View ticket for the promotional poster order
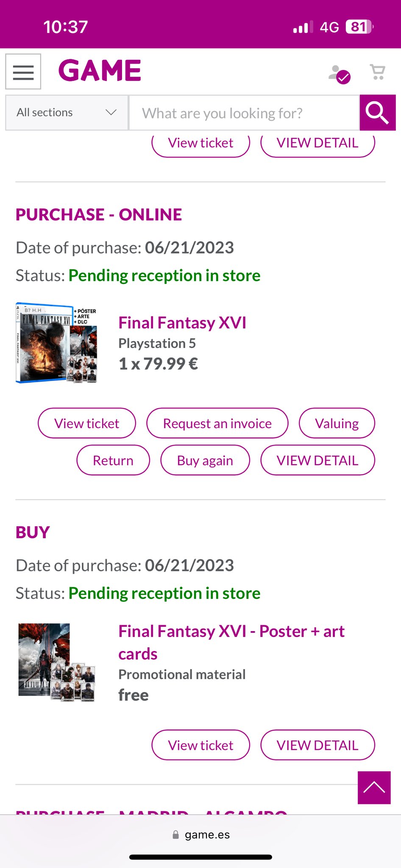 pyautogui.click(x=200, y=745)
